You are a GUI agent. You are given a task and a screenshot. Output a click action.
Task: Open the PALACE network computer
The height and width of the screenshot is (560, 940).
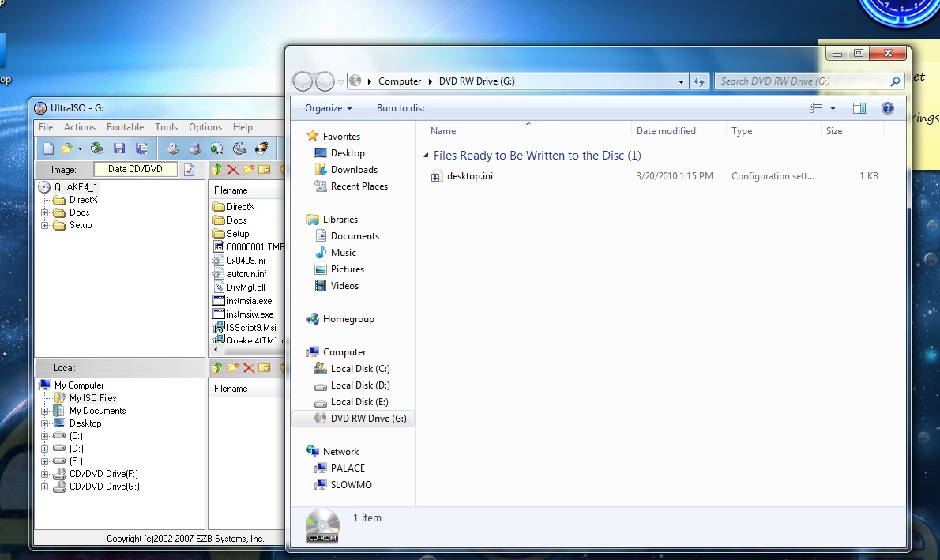click(x=348, y=468)
